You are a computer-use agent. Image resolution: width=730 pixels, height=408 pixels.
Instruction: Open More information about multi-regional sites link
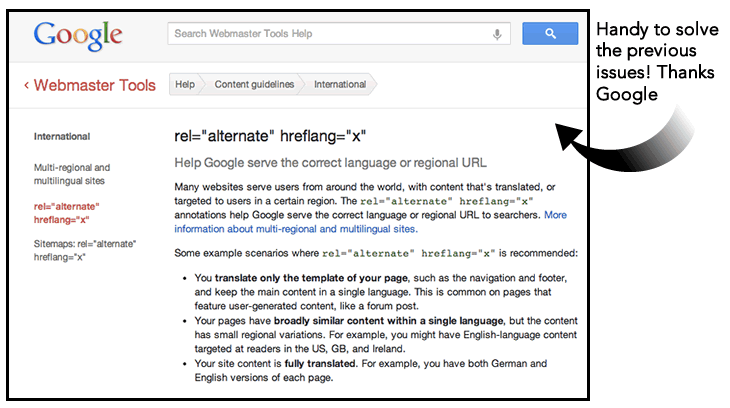[x=371, y=222]
